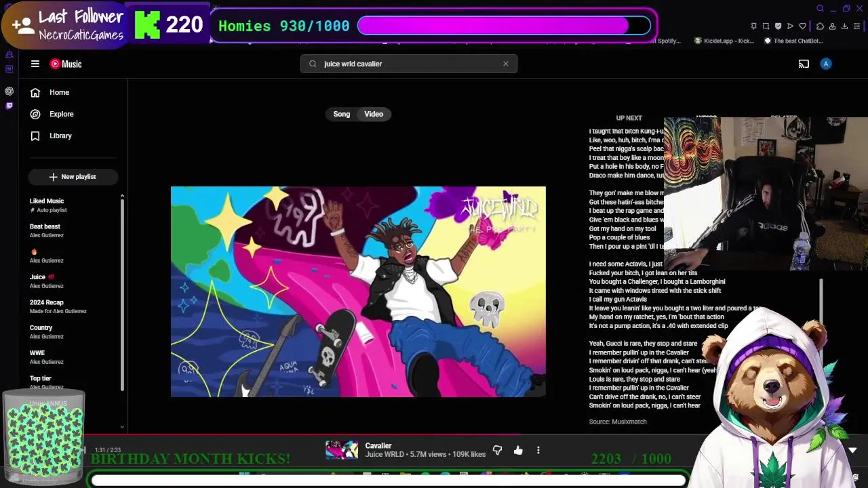This screenshot has width=868, height=488.
Task: Open browser tab search magnifier
Action: 820,9
